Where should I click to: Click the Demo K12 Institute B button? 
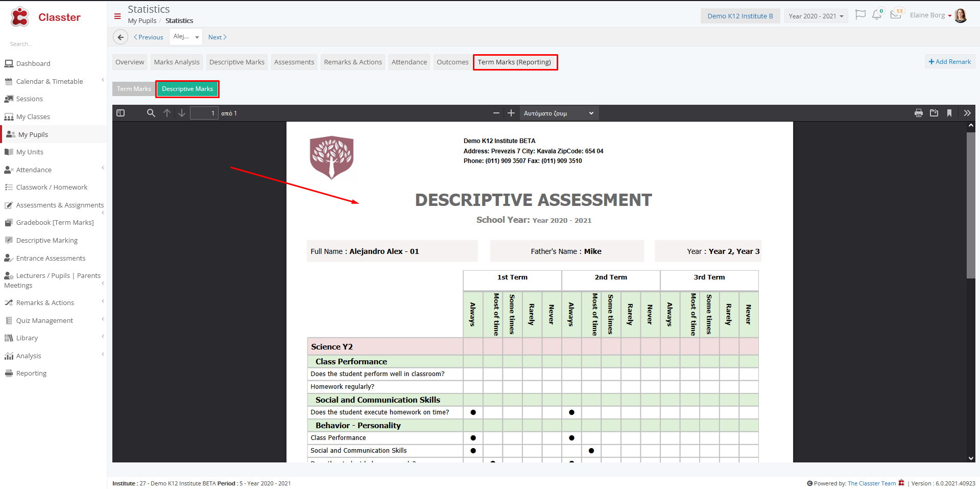(740, 16)
